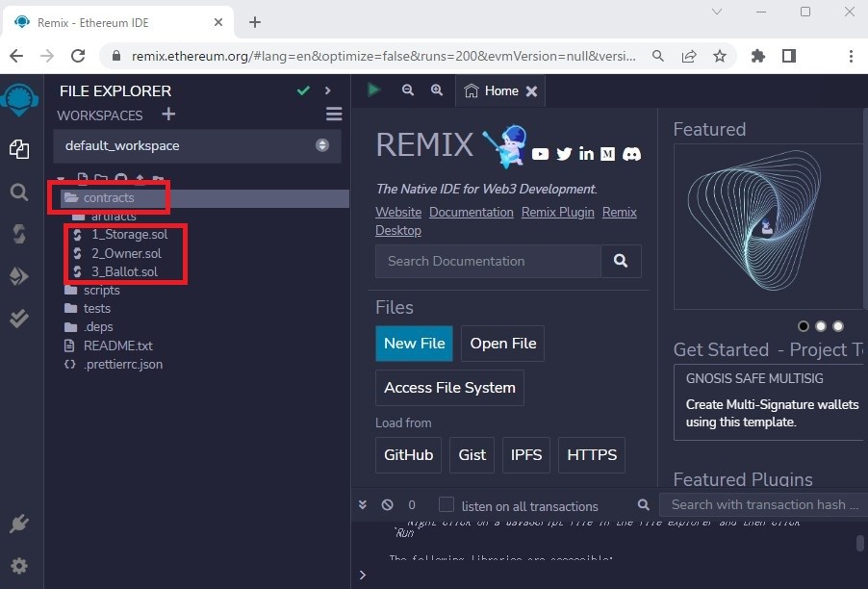Viewport: 868px width, 589px height.
Task: Open the default_workspace dropdown
Action: coord(197,145)
